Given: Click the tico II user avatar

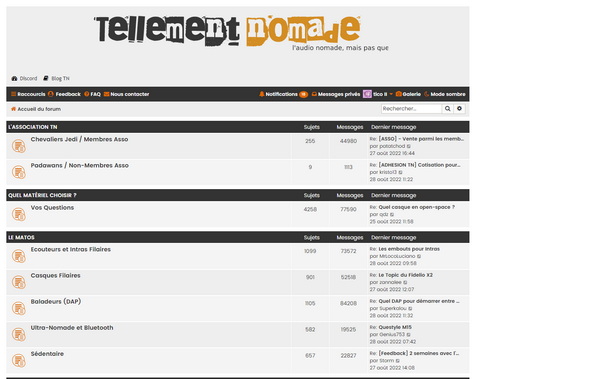Looking at the screenshot, I should click(x=367, y=94).
